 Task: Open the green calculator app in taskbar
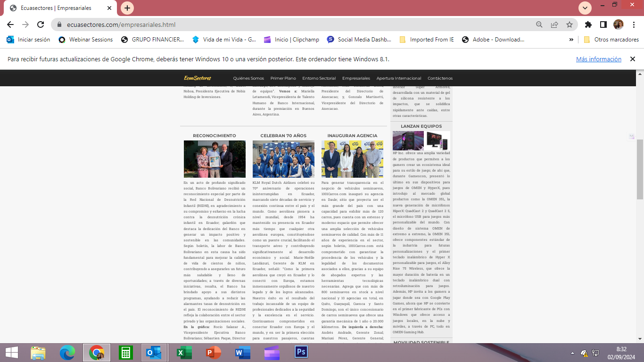[x=126, y=353]
